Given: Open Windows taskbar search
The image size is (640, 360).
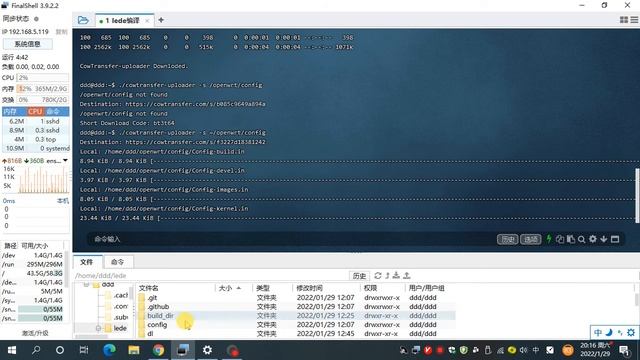Looking at the screenshot, I should [x=36, y=350].
